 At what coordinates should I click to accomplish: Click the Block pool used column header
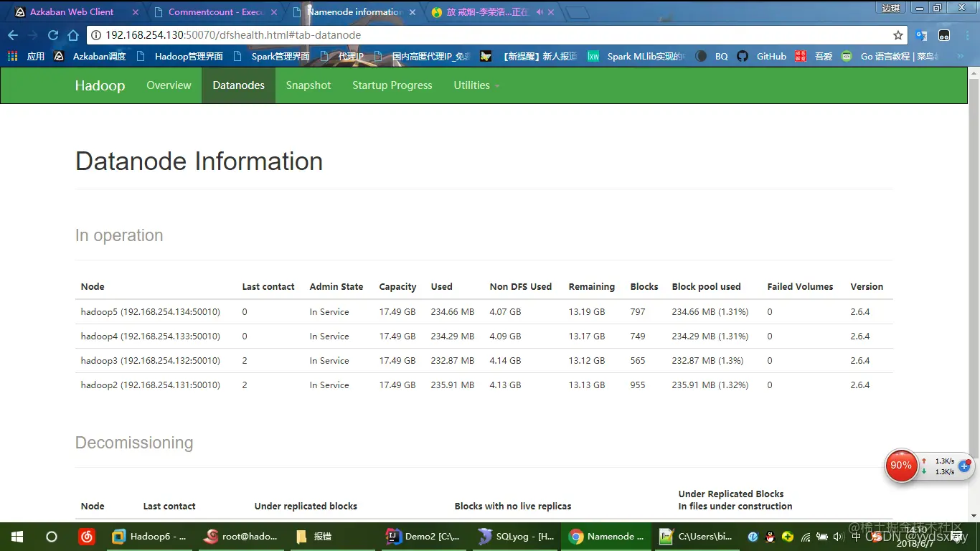click(x=706, y=286)
